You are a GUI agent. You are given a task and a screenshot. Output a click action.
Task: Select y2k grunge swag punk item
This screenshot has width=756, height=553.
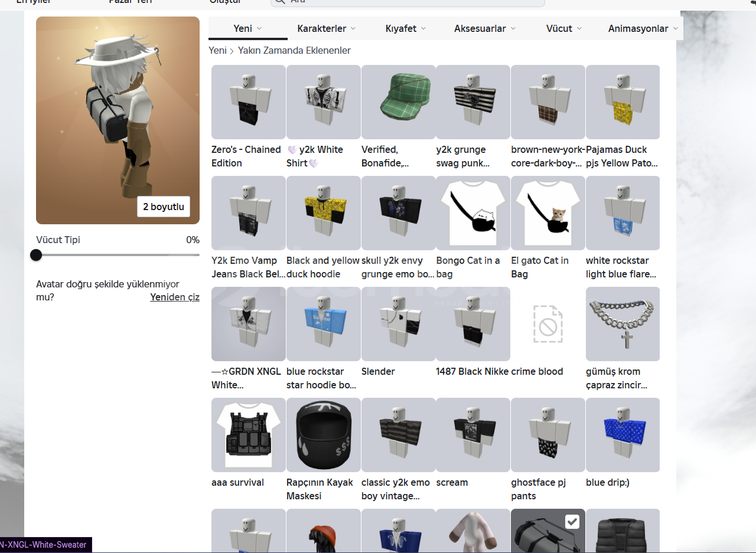[473, 102]
